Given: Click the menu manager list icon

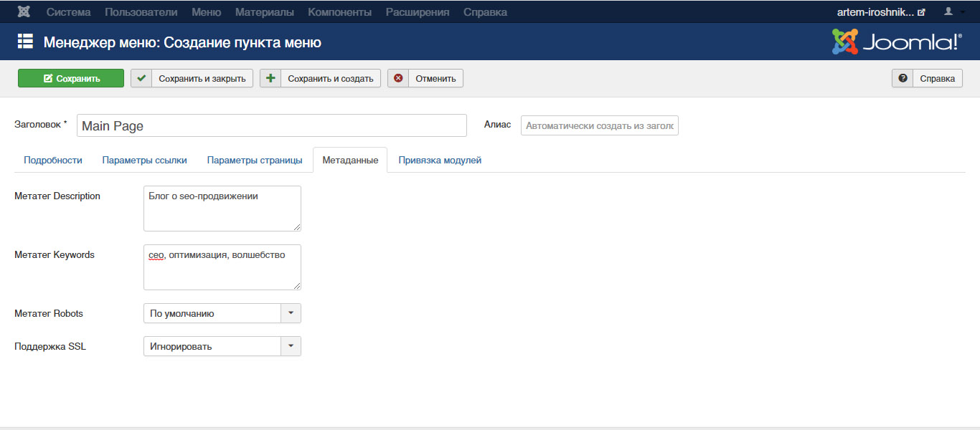Looking at the screenshot, I should coord(25,42).
